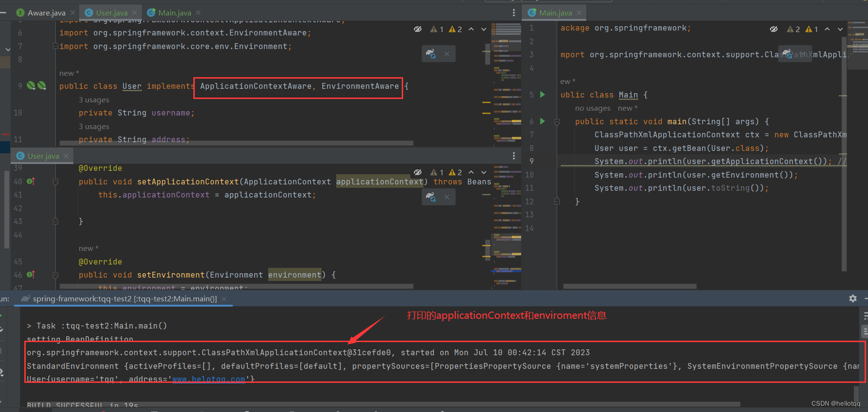Click the horizontal scrollbar of top User.java editor
This screenshot has height=412, width=868.
tap(236, 143)
